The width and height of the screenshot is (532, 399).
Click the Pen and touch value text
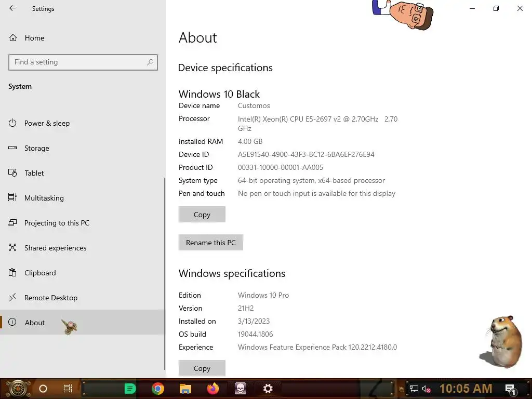[316, 193]
